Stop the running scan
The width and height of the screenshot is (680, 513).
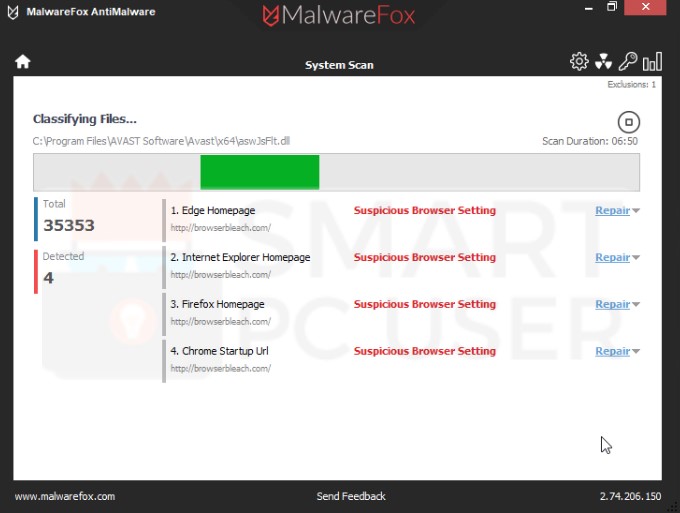628,122
